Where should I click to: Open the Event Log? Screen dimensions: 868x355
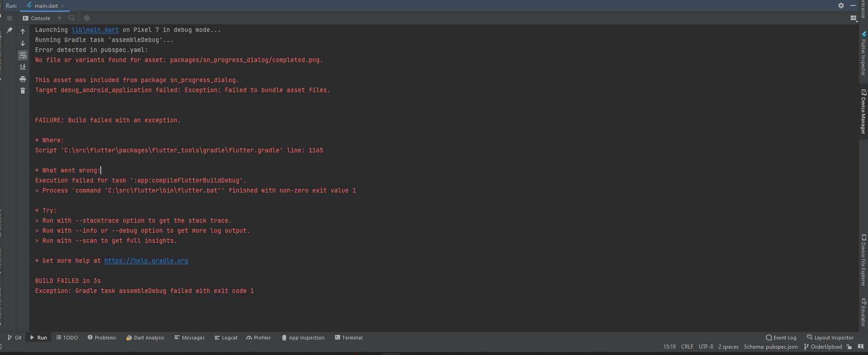[781, 338]
